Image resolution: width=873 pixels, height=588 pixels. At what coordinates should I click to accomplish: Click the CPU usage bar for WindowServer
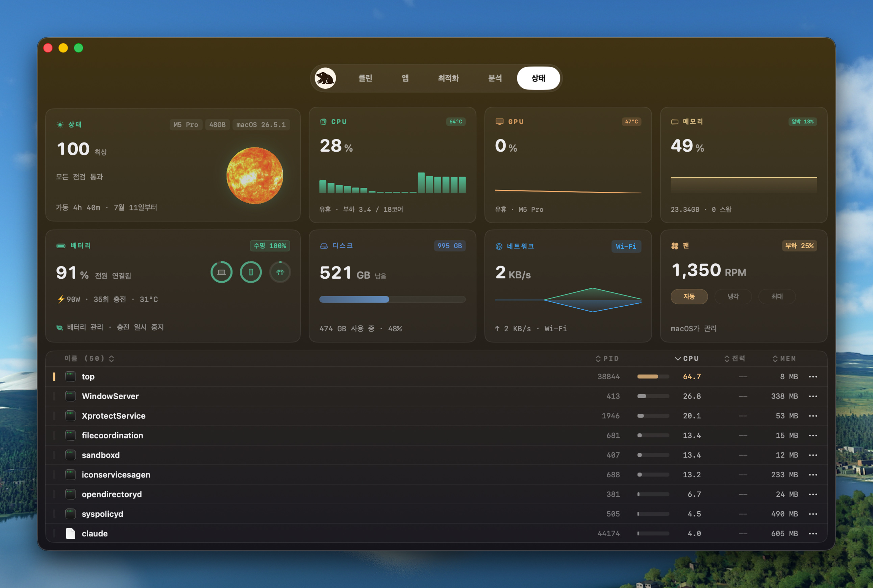(653, 396)
